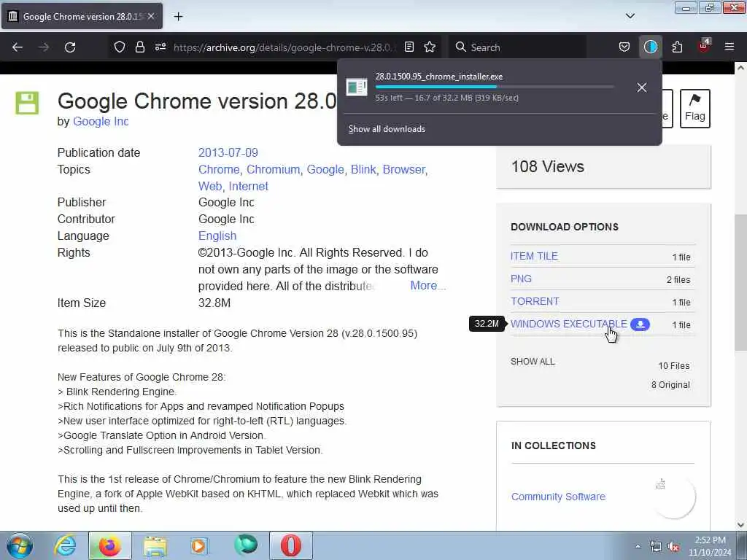Click the muted volume tray icon
Screen dimensions: 747x560
tap(673, 547)
